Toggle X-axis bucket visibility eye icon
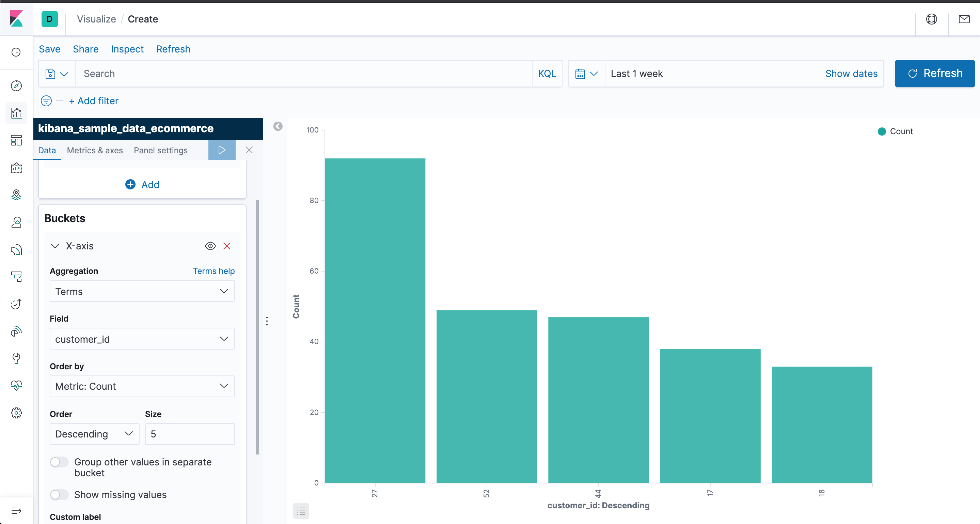Image resolution: width=980 pixels, height=524 pixels. coord(210,246)
